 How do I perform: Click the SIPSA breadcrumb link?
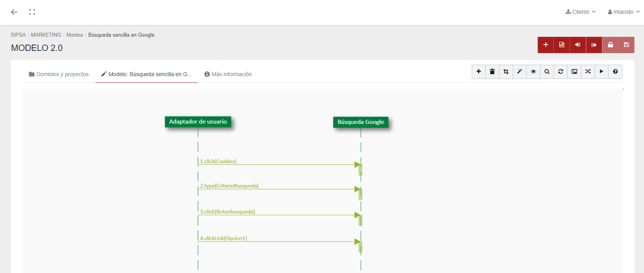point(18,35)
